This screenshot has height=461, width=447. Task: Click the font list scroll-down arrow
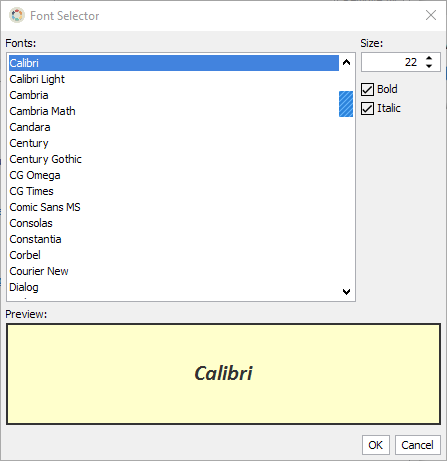(x=346, y=292)
